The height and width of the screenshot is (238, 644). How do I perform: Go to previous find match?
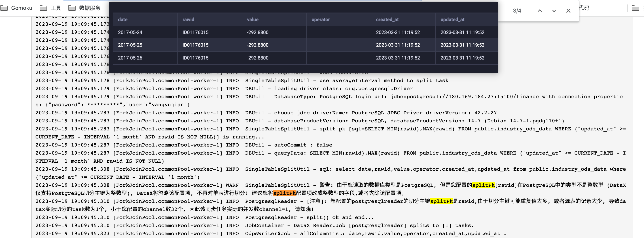(540, 11)
